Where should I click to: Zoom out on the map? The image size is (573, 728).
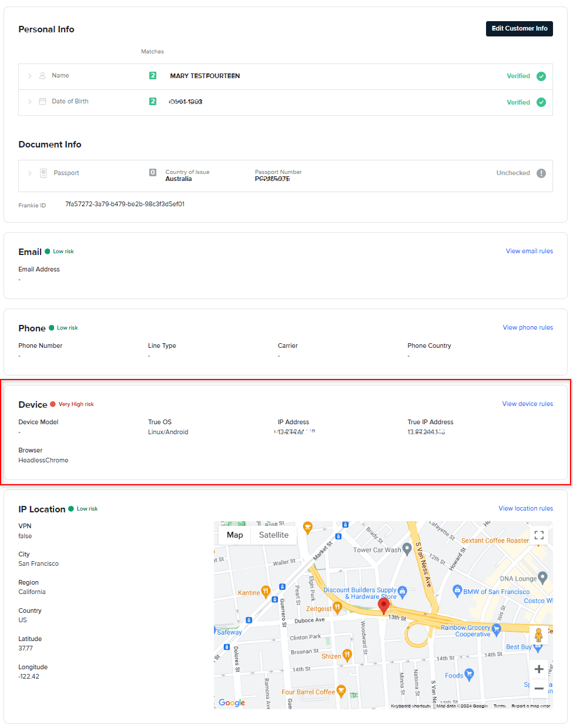539,688
